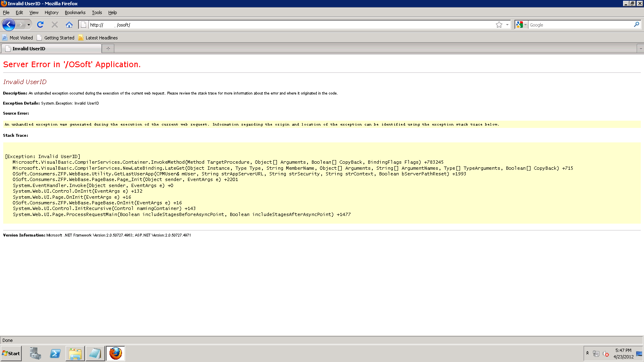Click the italic 'Invalid UserID' subheading
This screenshot has width=644, height=362.
point(25,82)
